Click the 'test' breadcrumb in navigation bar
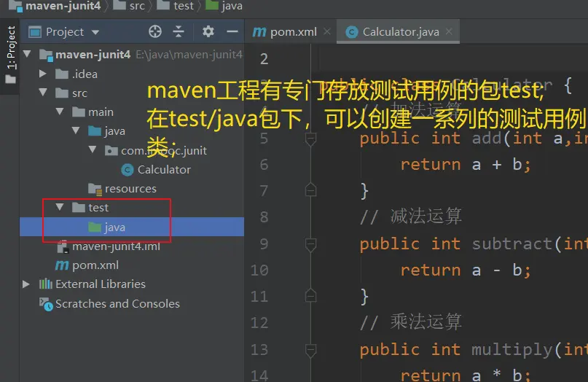This screenshot has height=382, width=588. coord(184,6)
